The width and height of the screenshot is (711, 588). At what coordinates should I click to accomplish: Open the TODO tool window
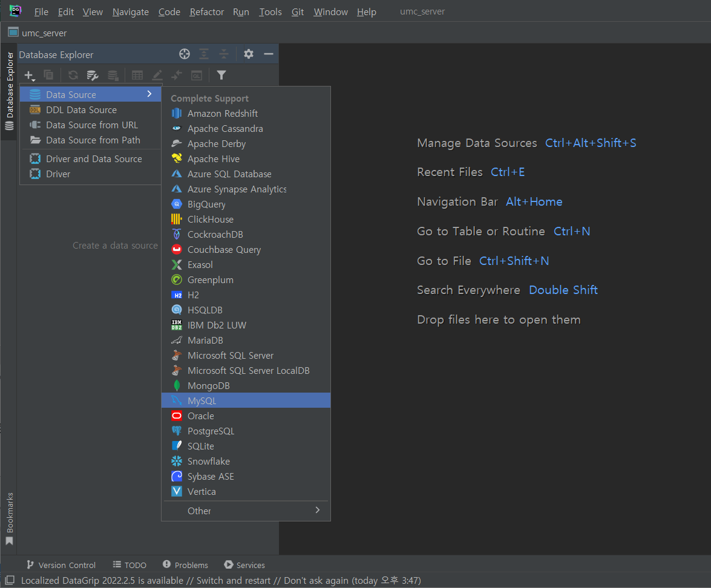coord(129,565)
